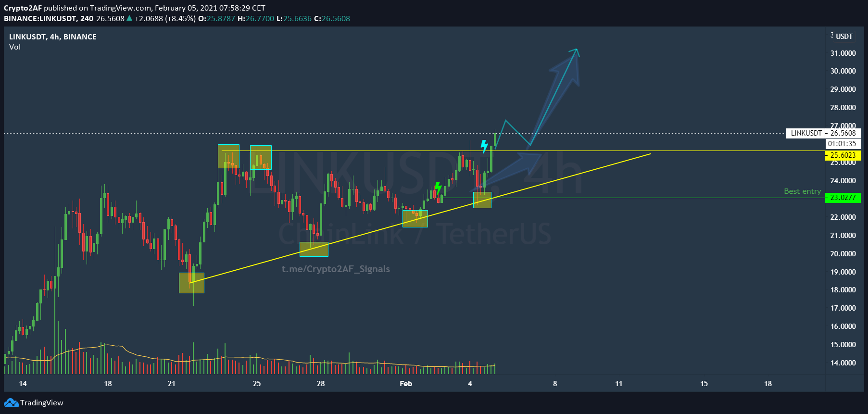Click the cyan lightning bolt chart icon
The height and width of the screenshot is (414, 868).
[x=484, y=146]
